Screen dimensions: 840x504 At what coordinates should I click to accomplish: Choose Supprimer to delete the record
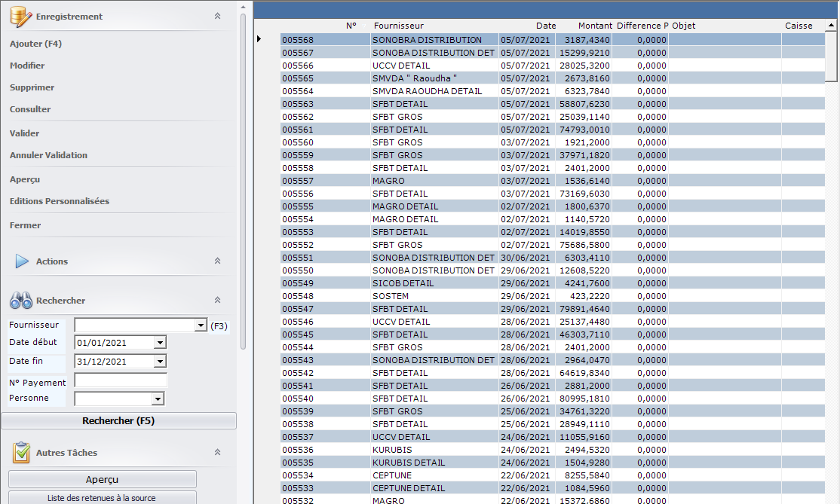point(32,87)
